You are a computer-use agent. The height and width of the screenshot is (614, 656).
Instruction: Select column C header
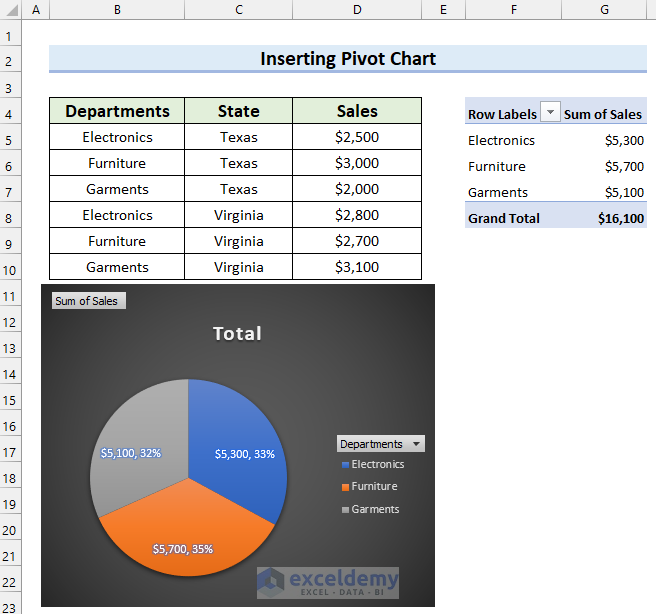click(x=238, y=9)
